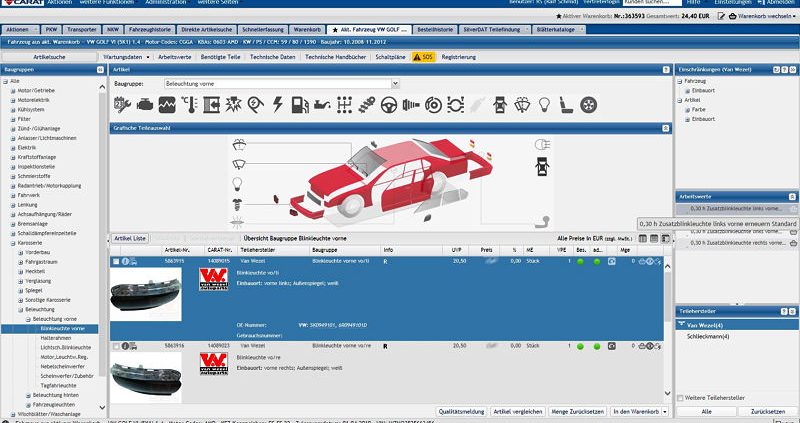
Task: Tick checkbox for article 5863916
Action: pos(116,346)
